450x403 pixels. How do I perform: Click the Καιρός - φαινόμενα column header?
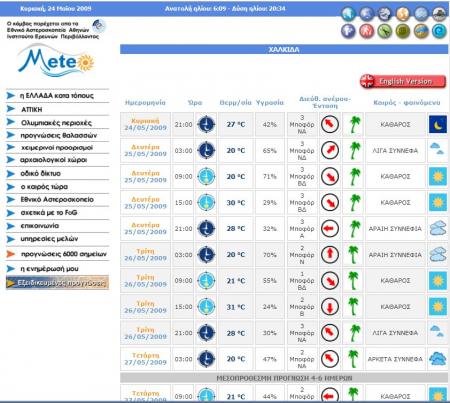[407, 103]
